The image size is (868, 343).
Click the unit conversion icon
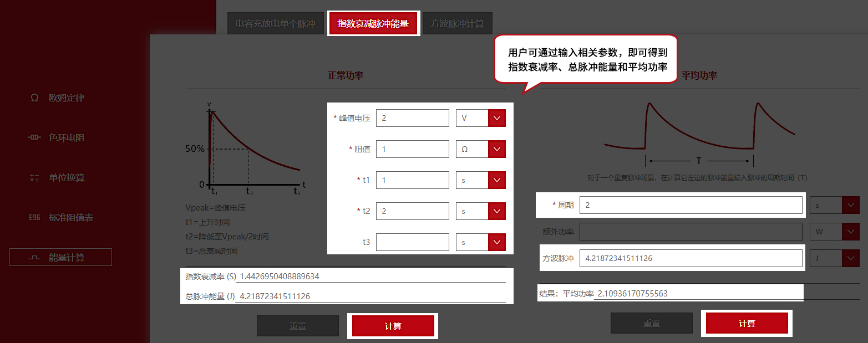(34, 178)
